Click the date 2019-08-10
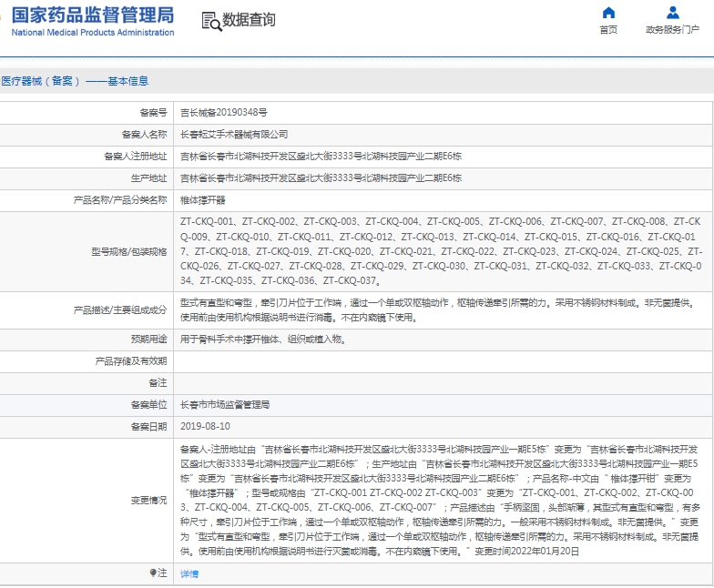The width and height of the screenshot is (714, 588). pyautogui.click(x=205, y=426)
